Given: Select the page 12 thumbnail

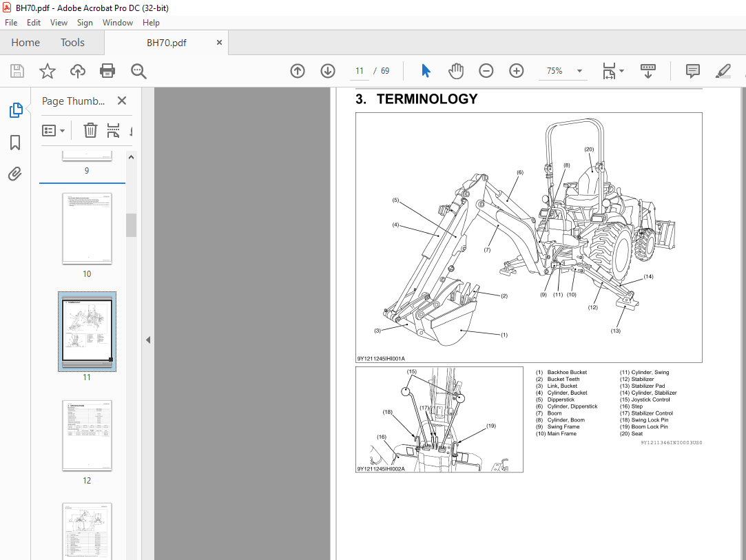Looking at the screenshot, I should 87,435.
